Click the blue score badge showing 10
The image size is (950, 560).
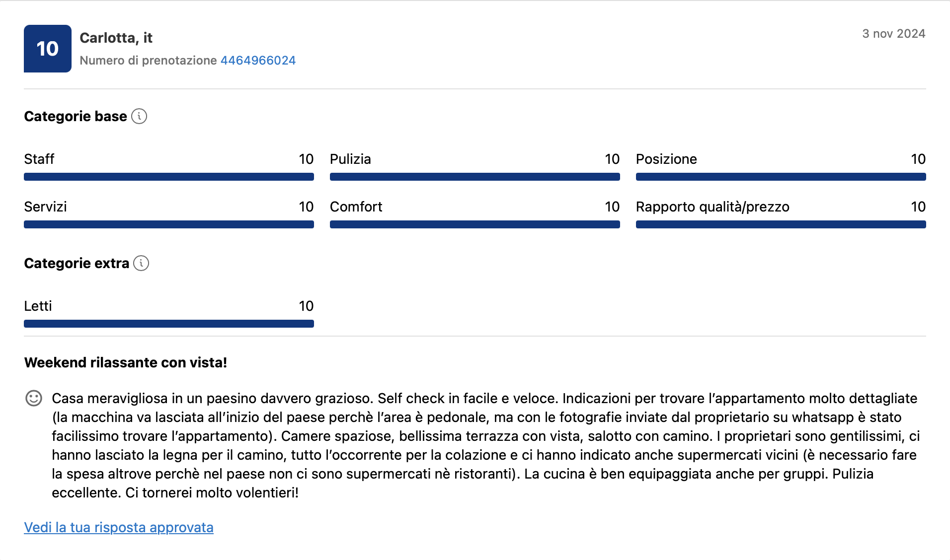pyautogui.click(x=47, y=48)
